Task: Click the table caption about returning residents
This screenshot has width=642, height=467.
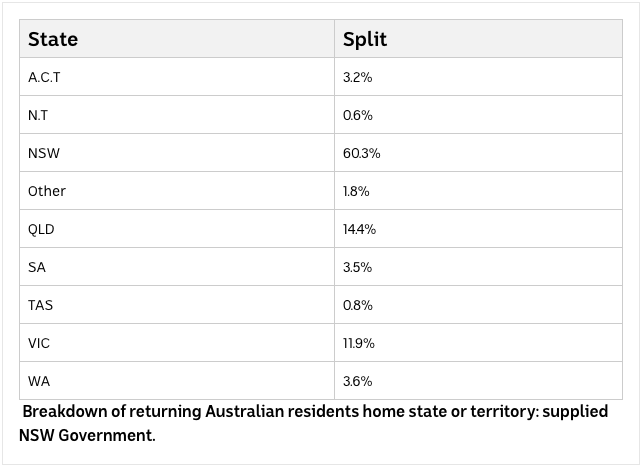Action: [314, 423]
